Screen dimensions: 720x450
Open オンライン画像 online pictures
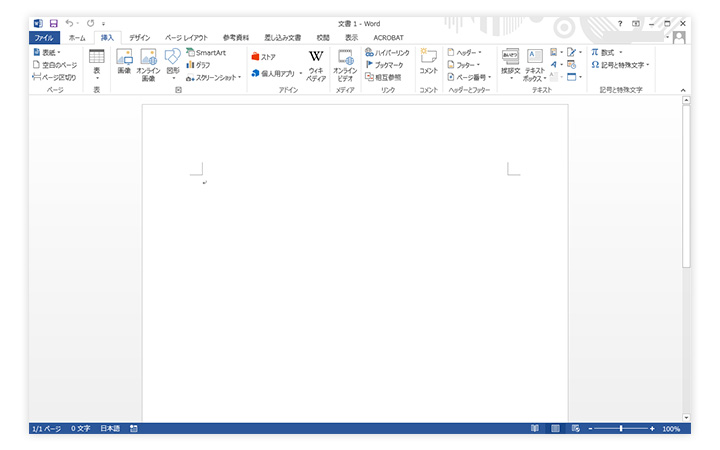tap(148, 65)
